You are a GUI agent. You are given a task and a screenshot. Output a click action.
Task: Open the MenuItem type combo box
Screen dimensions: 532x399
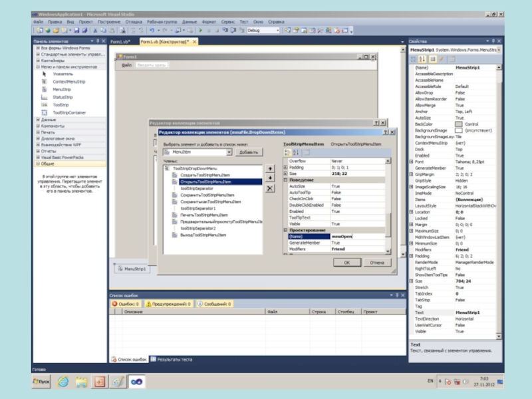pos(229,152)
